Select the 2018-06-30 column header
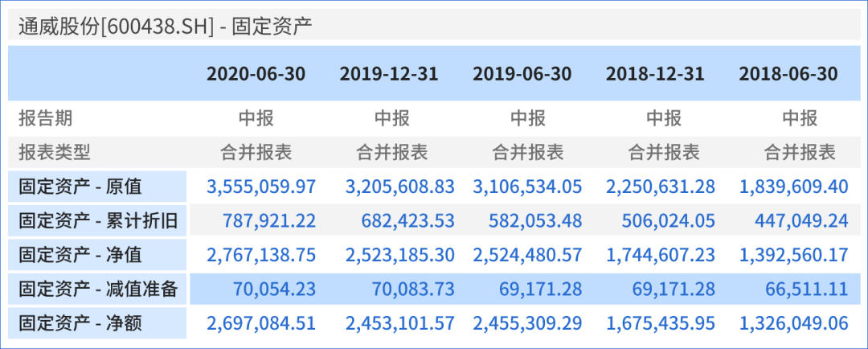 (x=788, y=74)
